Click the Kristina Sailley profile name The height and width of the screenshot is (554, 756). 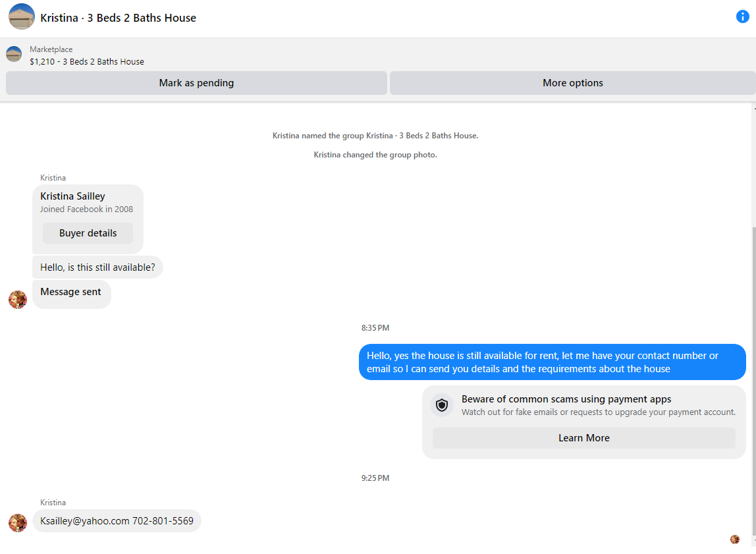[x=73, y=196]
